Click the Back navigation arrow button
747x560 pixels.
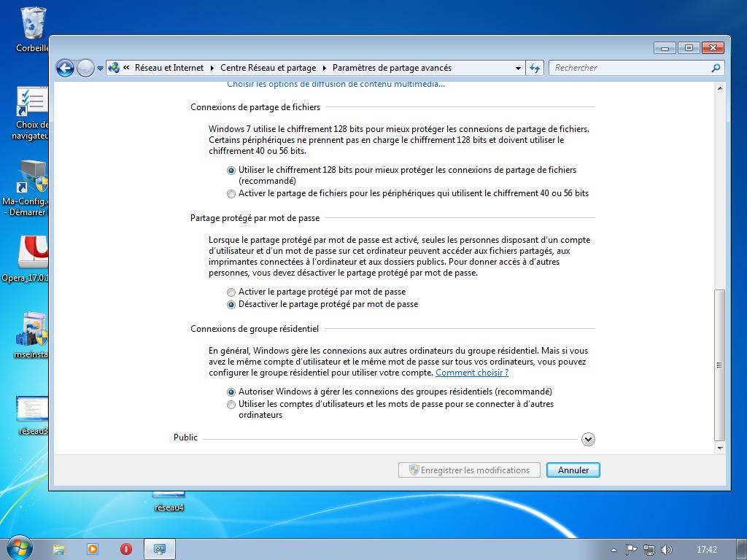coord(65,68)
